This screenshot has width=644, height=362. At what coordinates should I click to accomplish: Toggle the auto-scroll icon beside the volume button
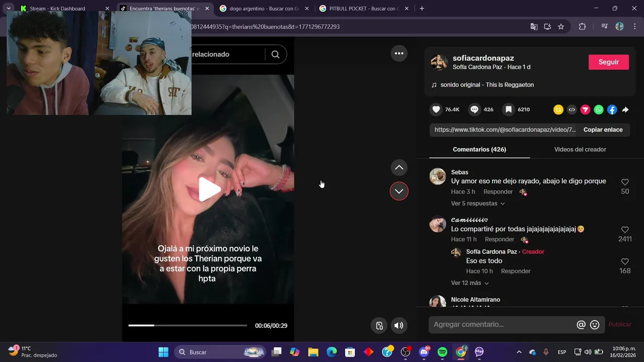(x=380, y=325)
